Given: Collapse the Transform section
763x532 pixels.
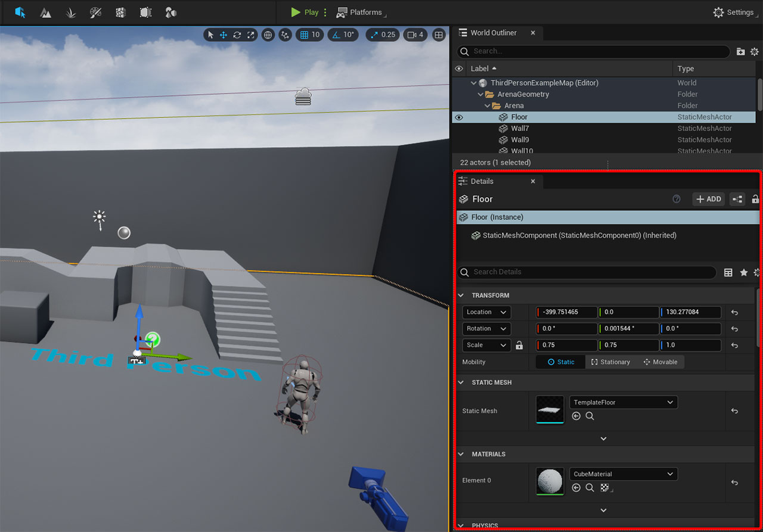Looking at the screenshot, I should coord(461,295).
